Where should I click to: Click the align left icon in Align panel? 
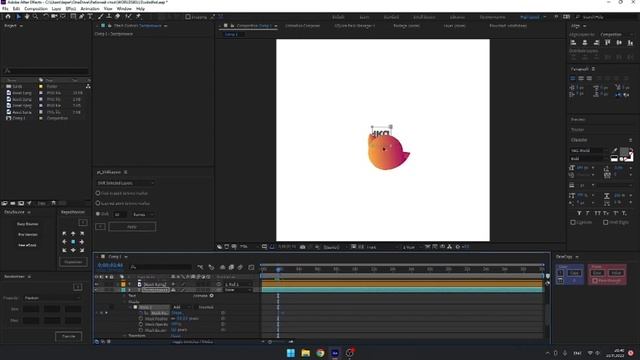click(x=573, y=42)
